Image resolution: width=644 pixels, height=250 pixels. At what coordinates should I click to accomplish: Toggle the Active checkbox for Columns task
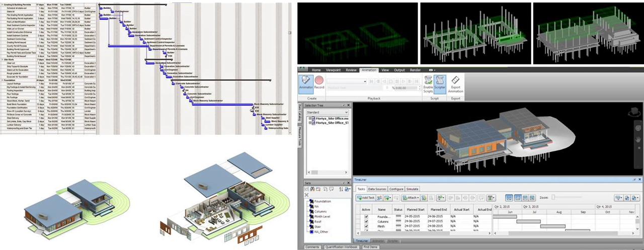[366, 221]
